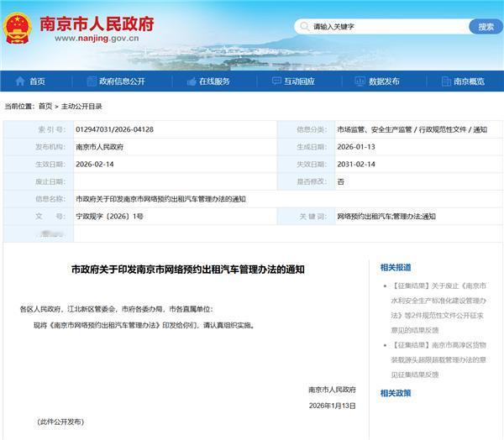Click the chart icon beside 数据发布
The image size is (504, 440).
click(x=360, y=81)
